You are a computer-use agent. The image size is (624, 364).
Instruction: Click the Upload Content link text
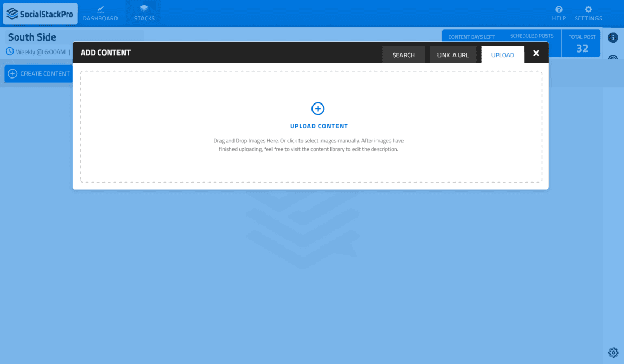(319, 126)
